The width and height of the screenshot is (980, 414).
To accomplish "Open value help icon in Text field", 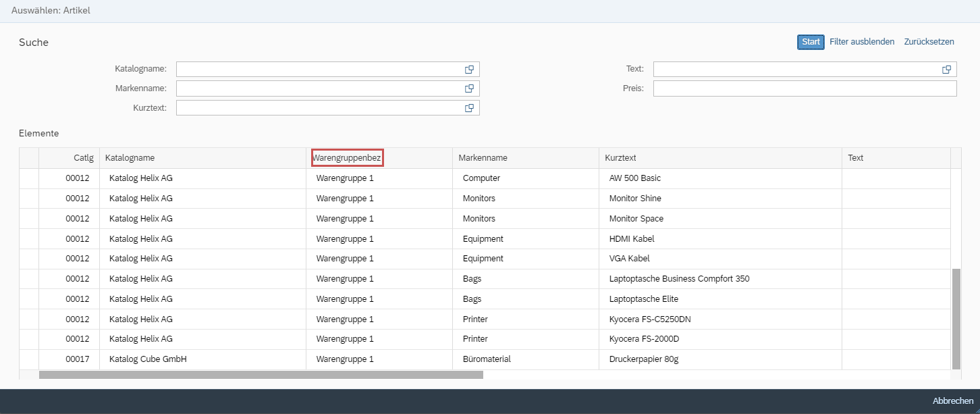I will 946,70.
